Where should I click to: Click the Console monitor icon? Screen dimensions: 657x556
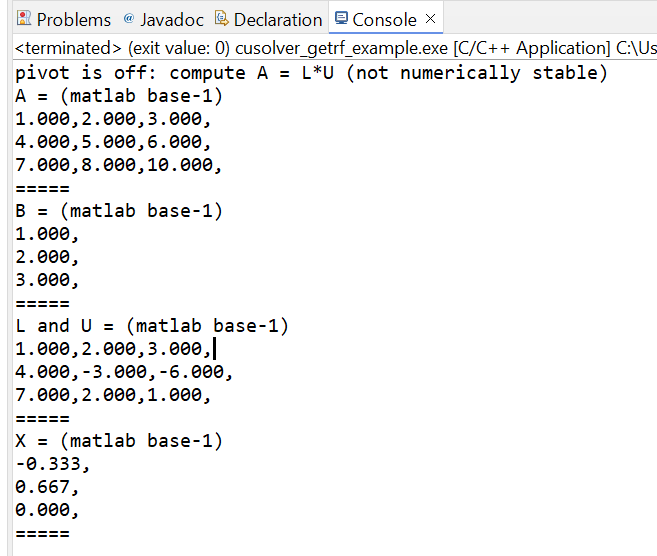(341, 19)
